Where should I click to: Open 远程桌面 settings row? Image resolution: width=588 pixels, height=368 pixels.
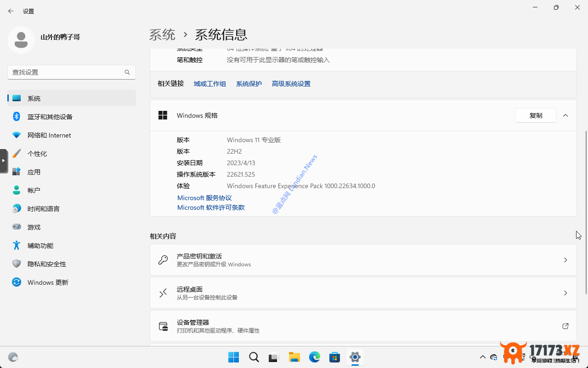pos(363,293)
